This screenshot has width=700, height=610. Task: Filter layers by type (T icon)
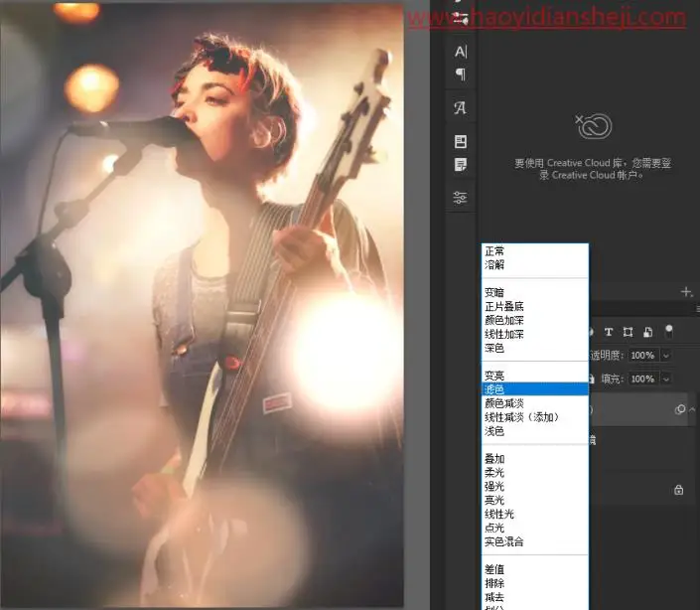(x=608, y=332)
